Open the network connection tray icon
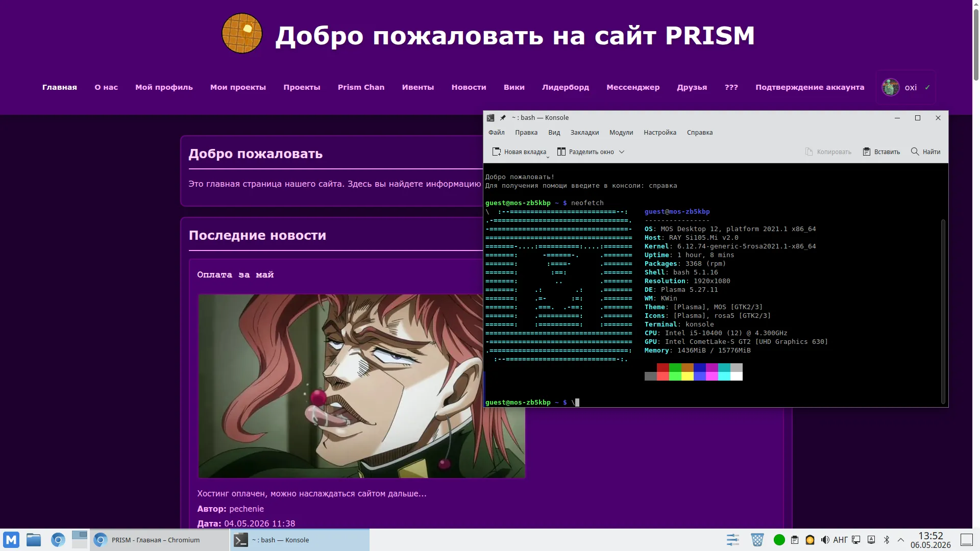 coord(856,540)
